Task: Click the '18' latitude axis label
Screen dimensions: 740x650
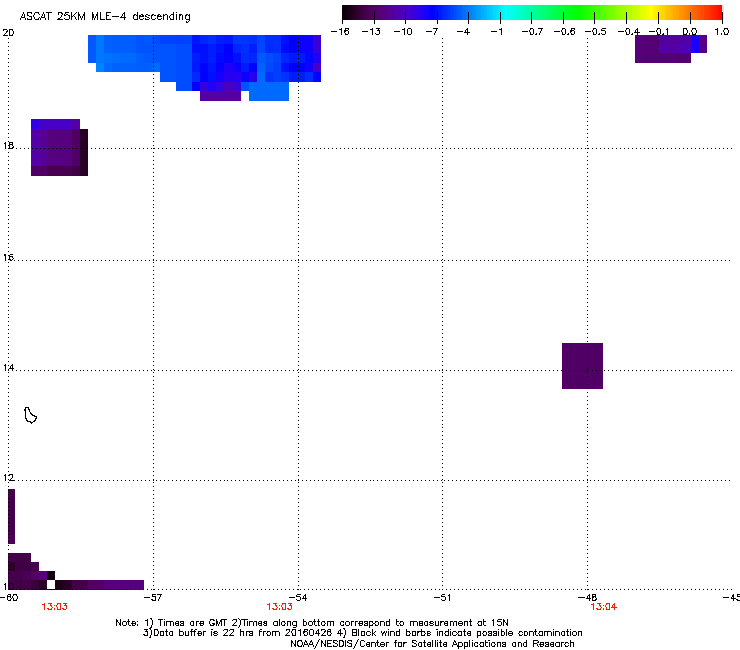Action: [8, 145]
